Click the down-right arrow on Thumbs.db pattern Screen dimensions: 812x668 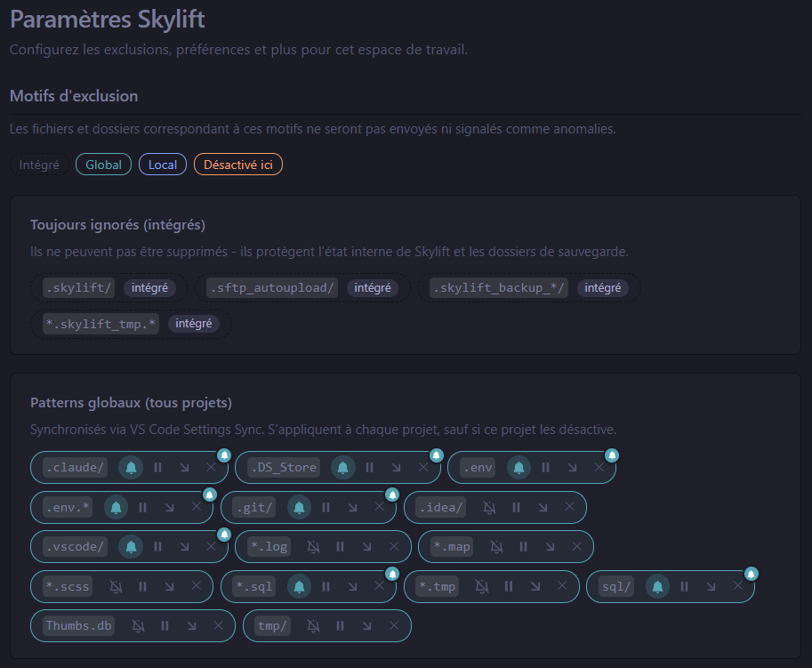(x=191, y=626)
